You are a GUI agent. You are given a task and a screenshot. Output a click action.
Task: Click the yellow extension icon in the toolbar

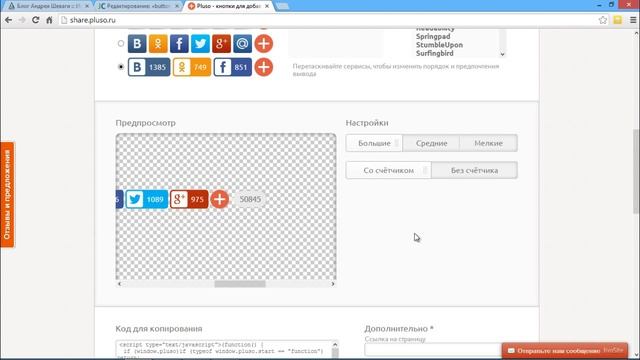618,20
